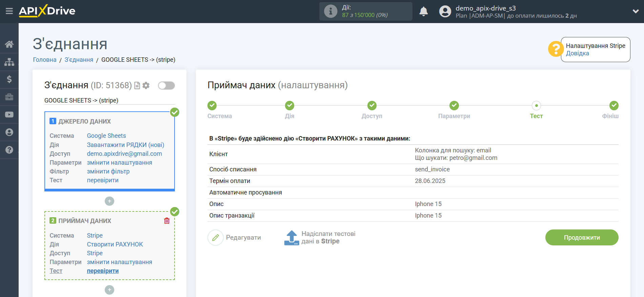This screenshot has height=297, width=644.
Task: Go to the Дія step
Action: 289,106
